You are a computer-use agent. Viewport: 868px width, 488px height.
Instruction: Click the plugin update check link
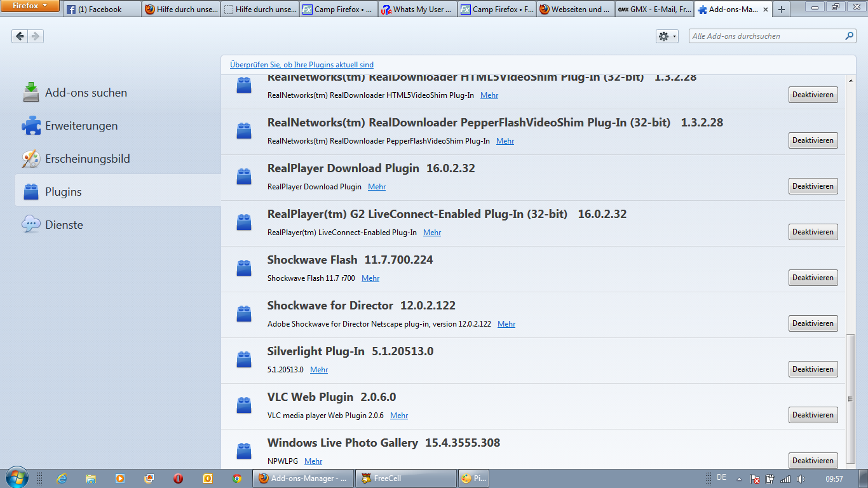[x=302, y=65]
